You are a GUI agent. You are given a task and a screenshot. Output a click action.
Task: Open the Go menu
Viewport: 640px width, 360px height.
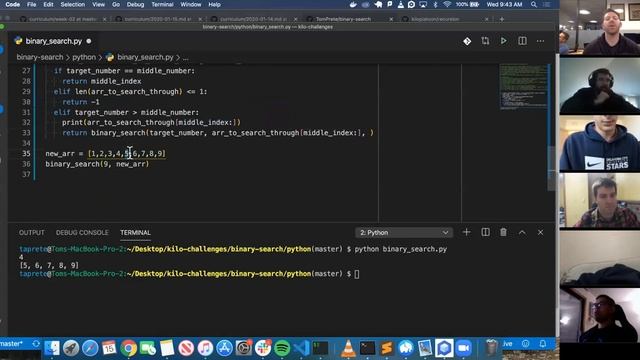[116, 4]
